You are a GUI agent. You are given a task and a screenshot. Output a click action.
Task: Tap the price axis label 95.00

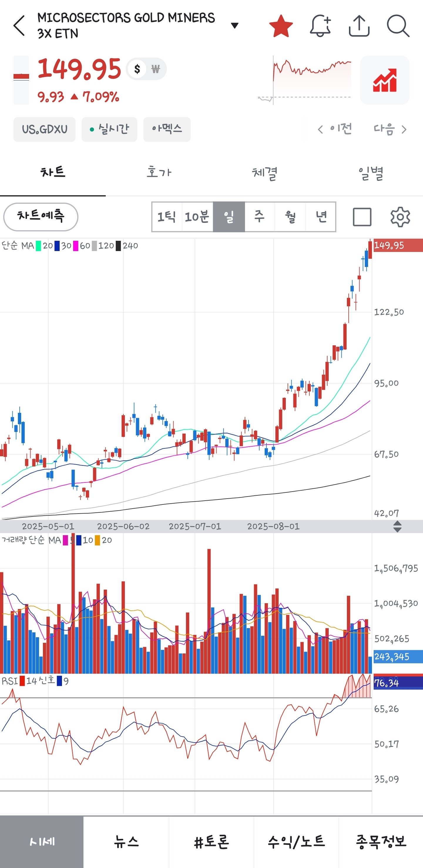386,383
